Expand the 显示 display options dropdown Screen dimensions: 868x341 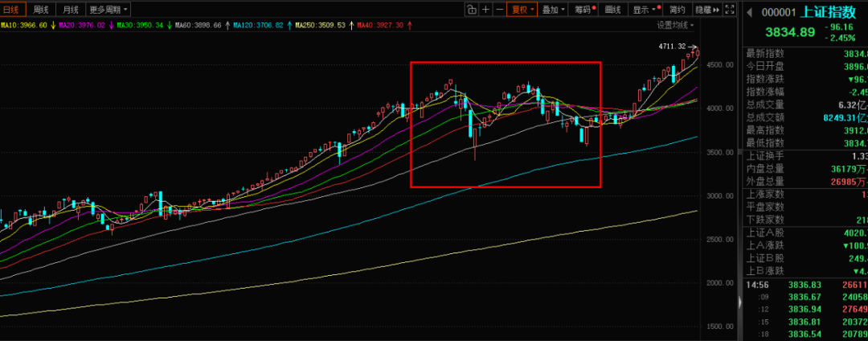tap(644, 10)
